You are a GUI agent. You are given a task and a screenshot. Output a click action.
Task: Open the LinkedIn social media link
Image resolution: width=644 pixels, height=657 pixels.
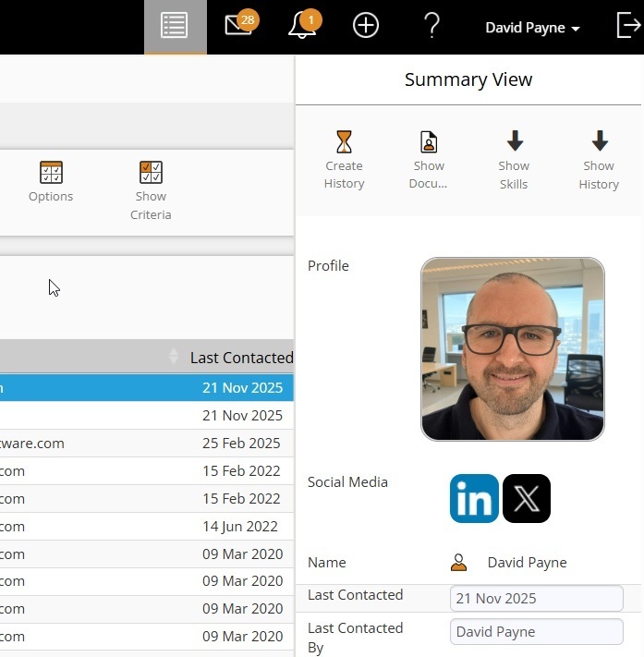point(474,499)
